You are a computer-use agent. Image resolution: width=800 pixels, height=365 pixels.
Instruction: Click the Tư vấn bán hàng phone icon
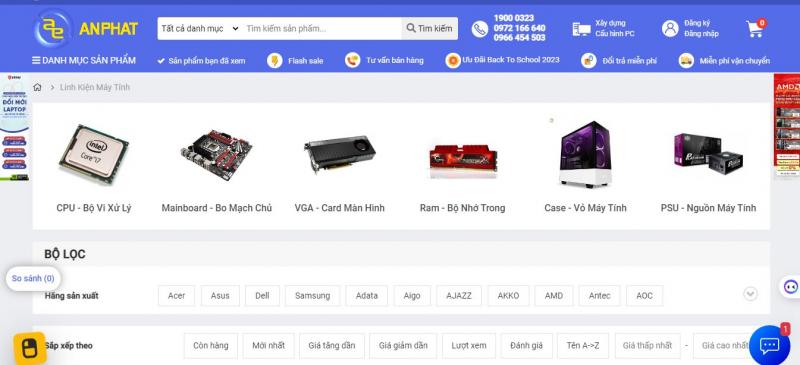tap(352, 60)
